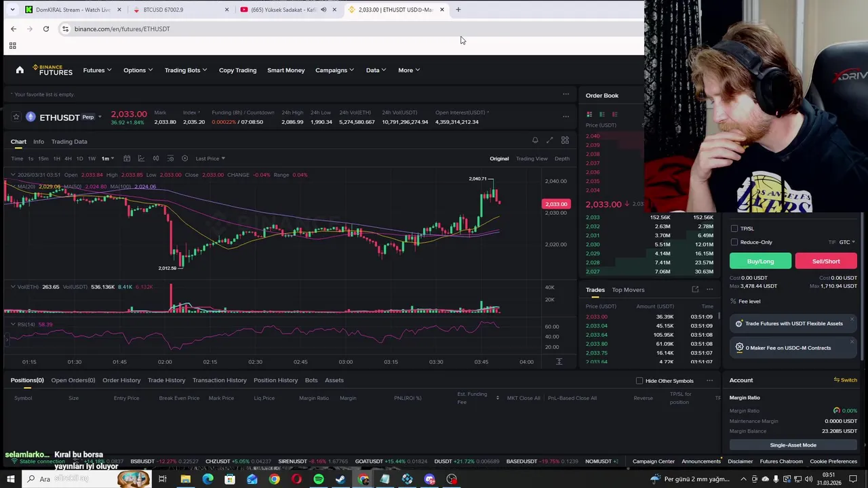Screen dimensions: 868x488
Task: Open the Position History tab
Action: [x=275, y=380]
